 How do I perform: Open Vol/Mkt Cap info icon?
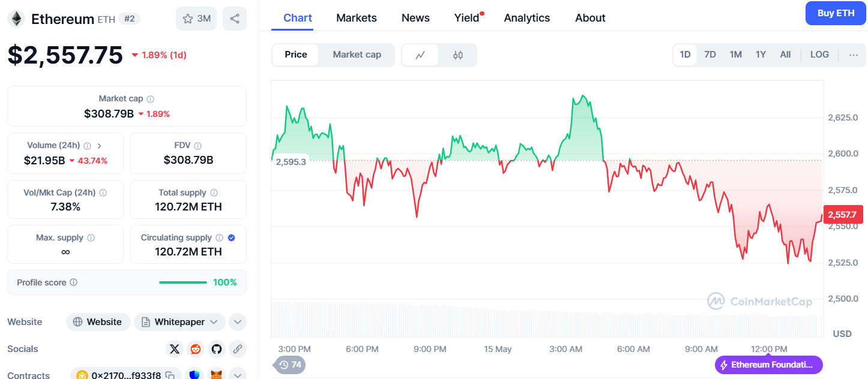(x=103, y=193)
